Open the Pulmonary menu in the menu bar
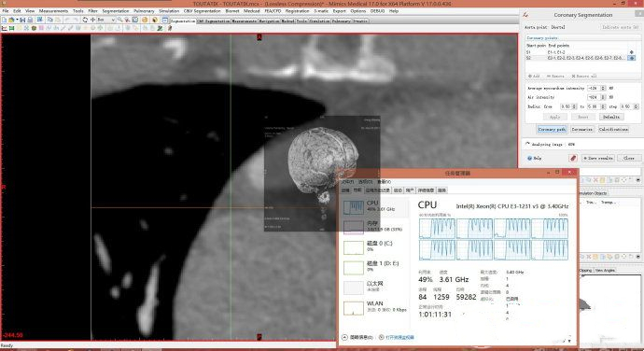This screenshot has height=351, width=644. (x=144, y=10)
